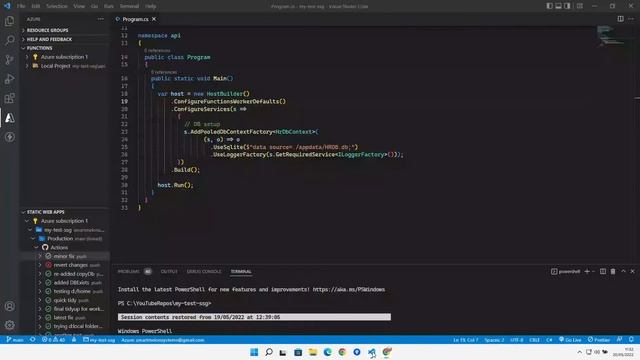The image size is (640, 360).
Task: Open Windows Start button on taskbar
Action: [254, 352]
